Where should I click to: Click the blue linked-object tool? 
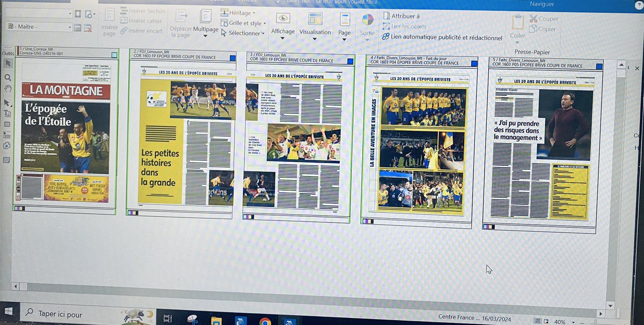click(x=8, y=146)
